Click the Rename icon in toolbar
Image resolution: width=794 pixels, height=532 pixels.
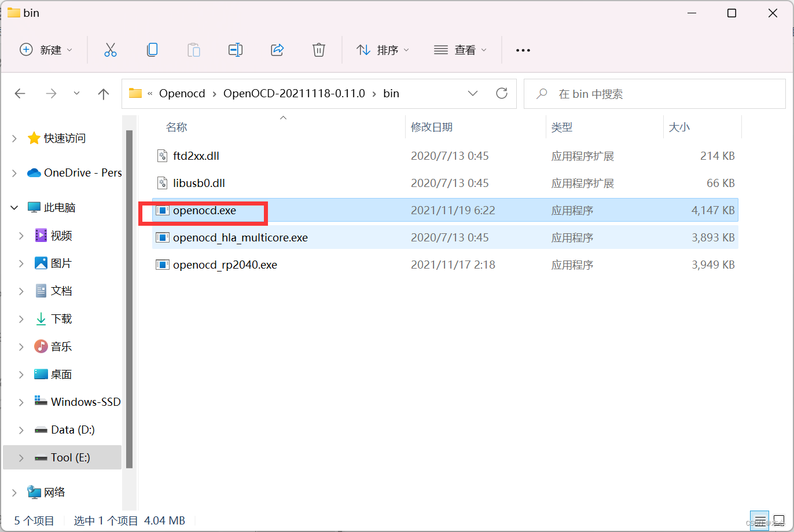coord(236,50)
